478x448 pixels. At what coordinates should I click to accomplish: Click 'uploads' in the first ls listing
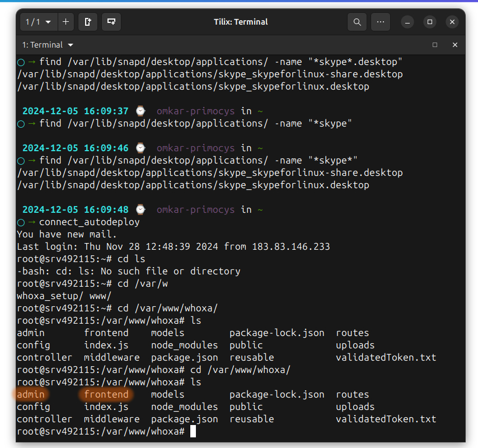[355, 345]
